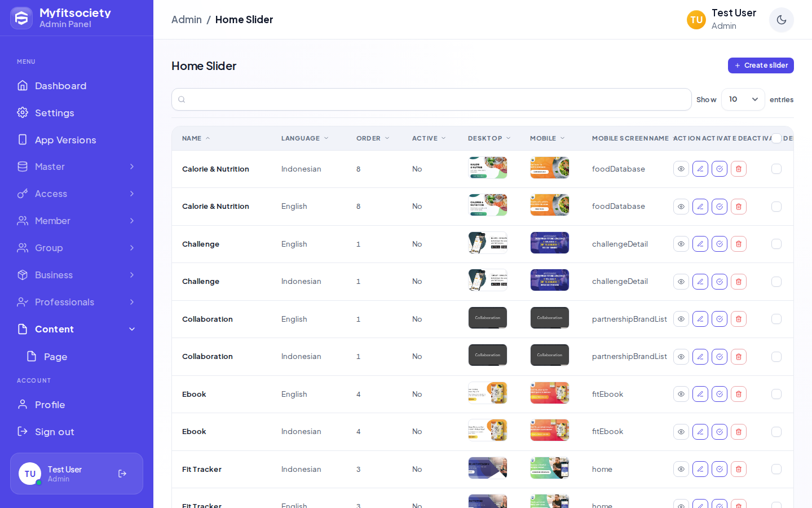View the Indonesian Calorie & Nutrition slider with the eye icon
The width and height of the screenshot is (812, 508).
(x=681, y=169)
